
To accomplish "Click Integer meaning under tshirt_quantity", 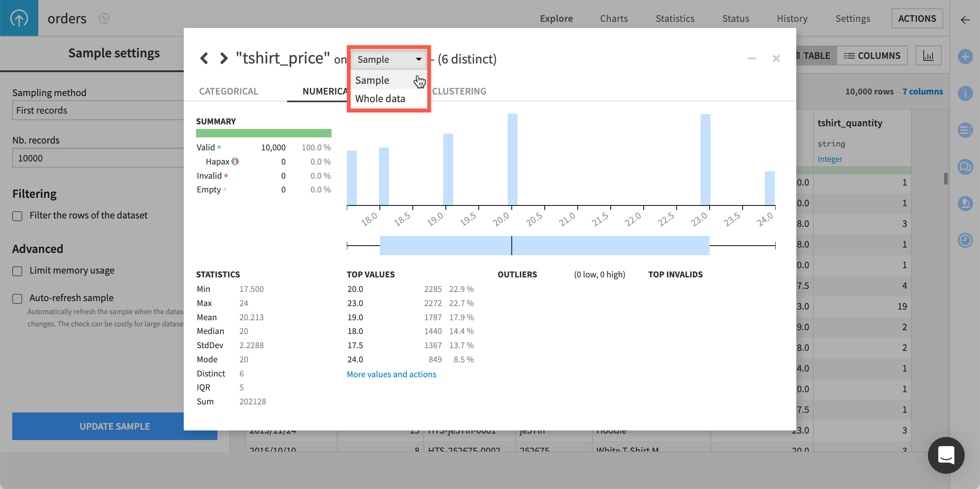I will (830, 159).
